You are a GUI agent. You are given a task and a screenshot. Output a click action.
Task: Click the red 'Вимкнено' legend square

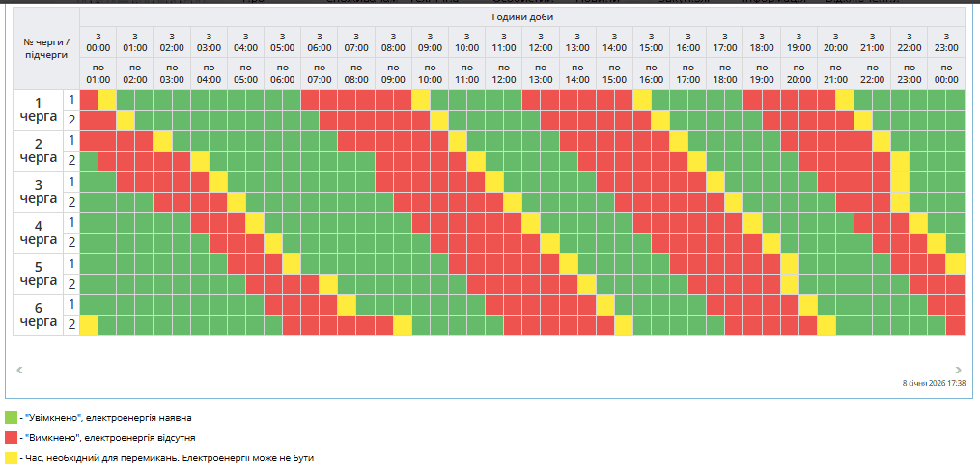pos(11,438)
